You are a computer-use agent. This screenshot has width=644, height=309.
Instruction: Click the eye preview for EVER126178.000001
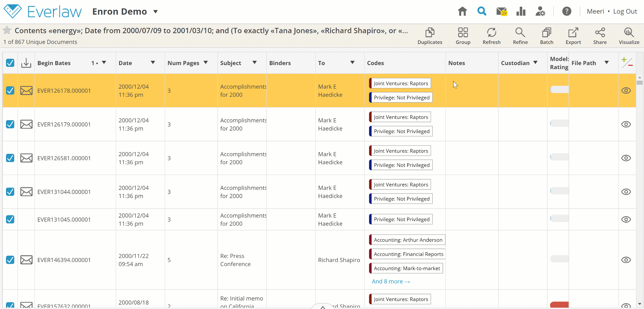[626, 91]
